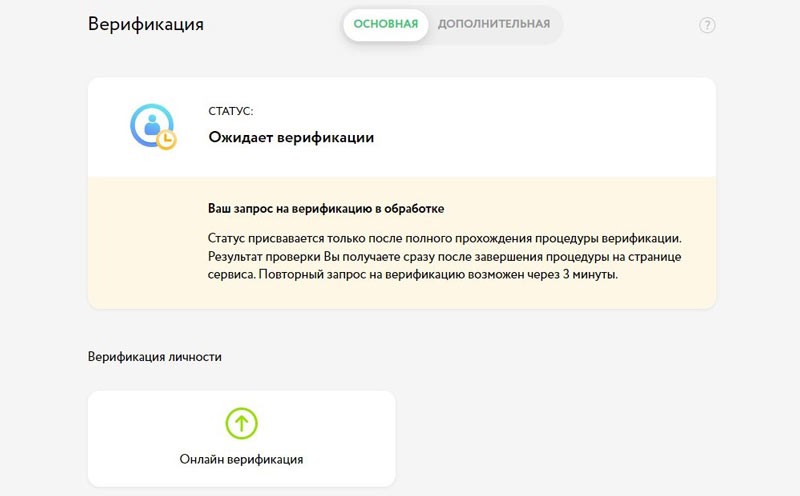This screenshot has height=496, width=800.
Task: Select the Ожидает верификации status text
Action: coord(291,138)
